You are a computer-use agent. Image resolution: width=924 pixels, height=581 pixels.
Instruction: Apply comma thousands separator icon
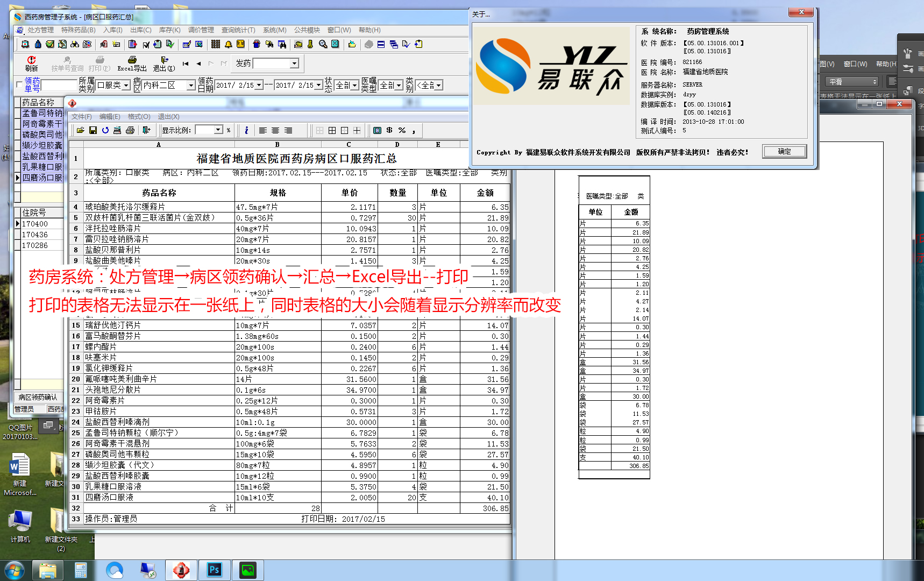point(414,130)
